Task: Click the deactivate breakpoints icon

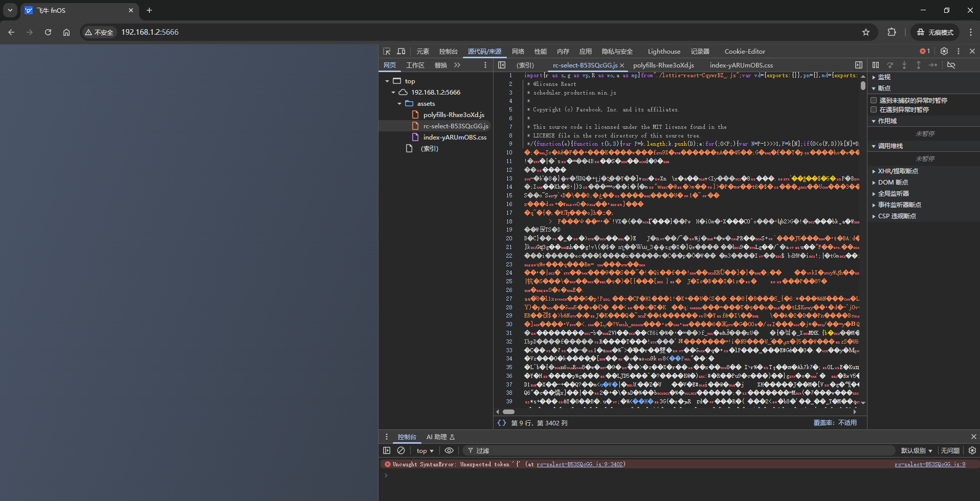Action: (x=951, y=65)
